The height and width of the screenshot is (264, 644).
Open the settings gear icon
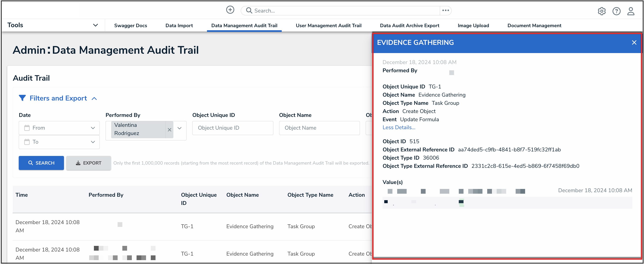point(602,11)
